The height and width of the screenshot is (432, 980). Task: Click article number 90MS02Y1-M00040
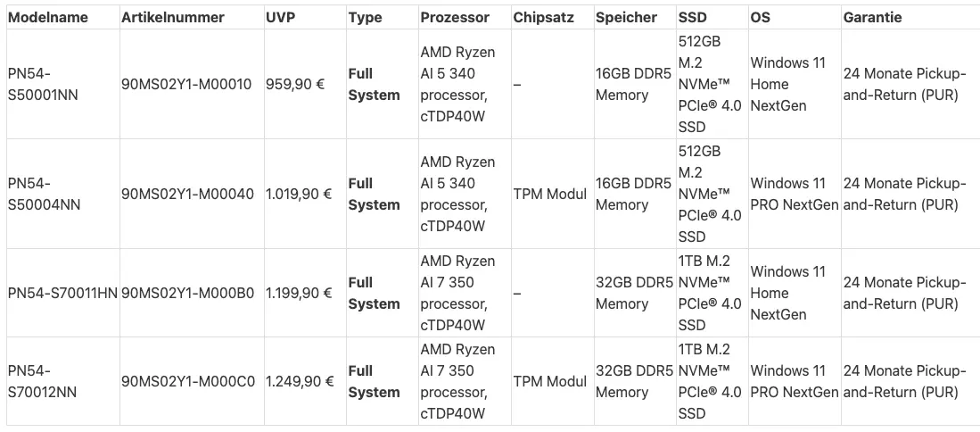pos(187,194)
